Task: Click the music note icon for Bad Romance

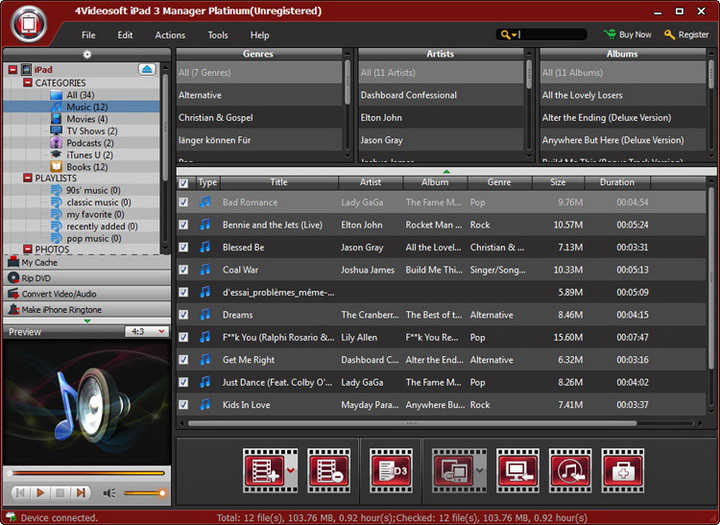Action: (x=205, y=202)
